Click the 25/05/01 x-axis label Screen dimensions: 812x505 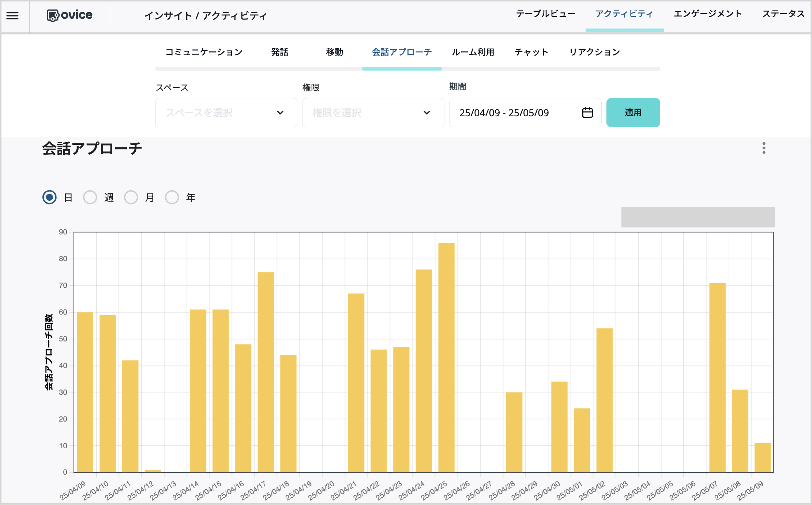pyautogui.click(x=569, y=490)
